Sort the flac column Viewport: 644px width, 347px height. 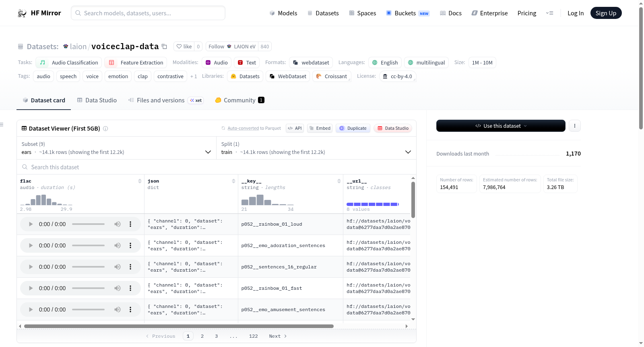click(140, 181)
